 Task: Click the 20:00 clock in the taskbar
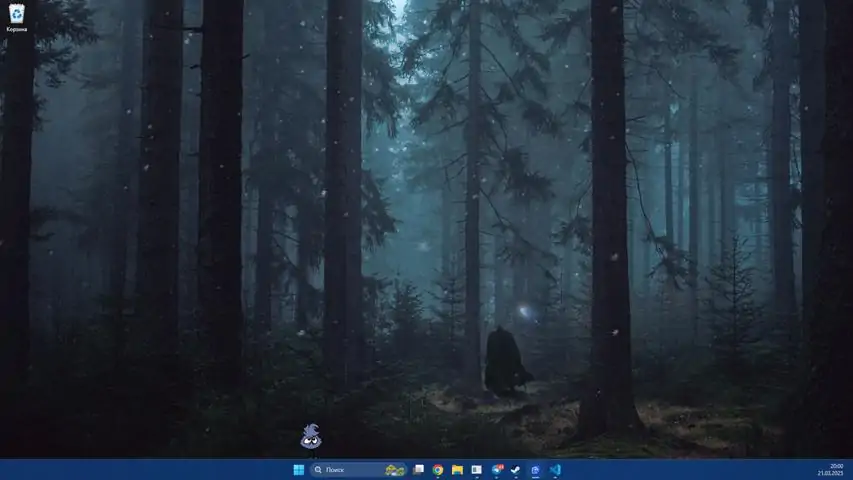point(836,466)
